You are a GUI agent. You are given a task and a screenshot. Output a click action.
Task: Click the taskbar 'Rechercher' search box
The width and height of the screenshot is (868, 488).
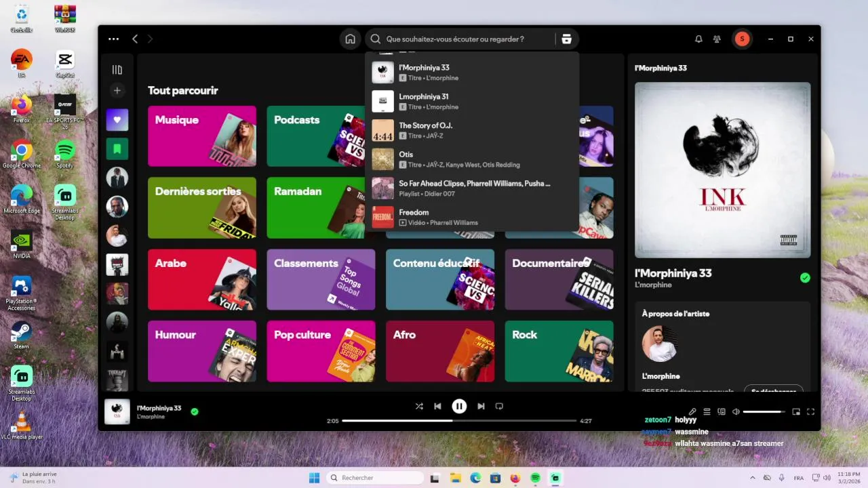point(376,478)
